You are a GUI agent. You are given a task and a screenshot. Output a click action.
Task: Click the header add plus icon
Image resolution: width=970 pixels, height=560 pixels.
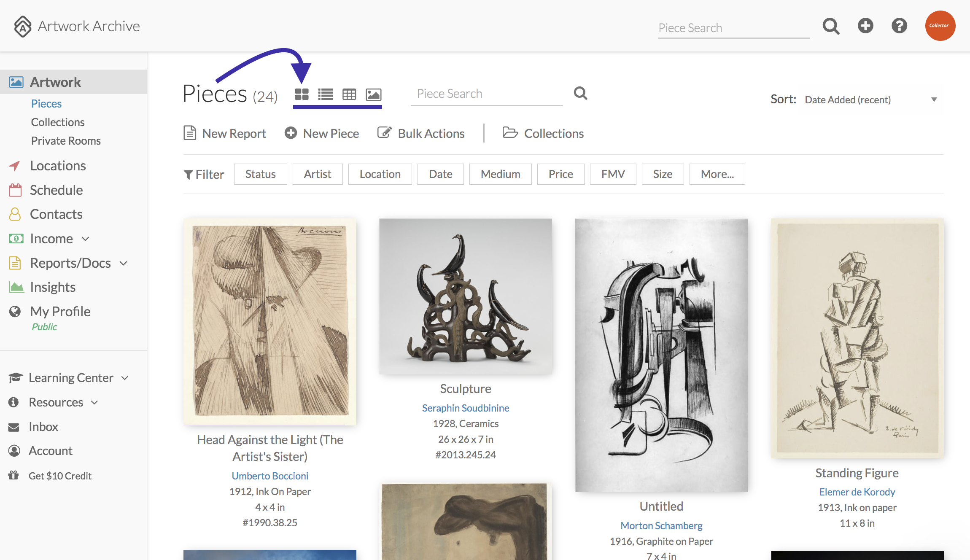coord(865,26)
